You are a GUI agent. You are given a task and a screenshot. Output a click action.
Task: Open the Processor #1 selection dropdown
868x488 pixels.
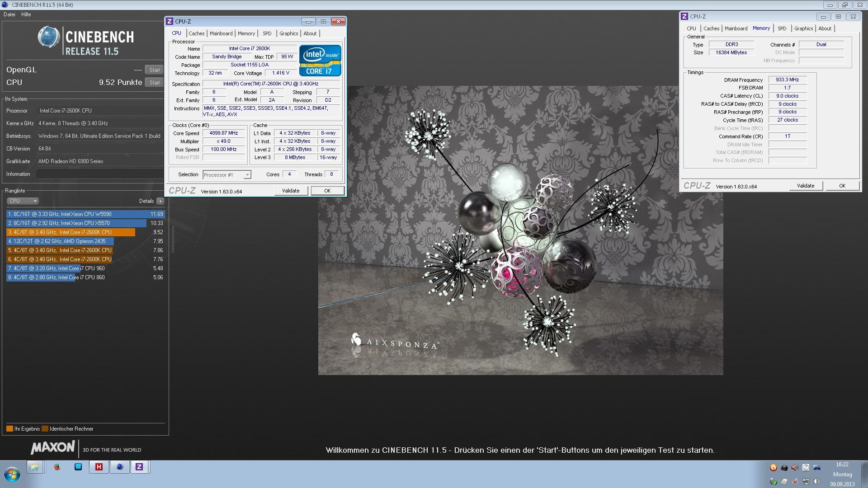pos(227,175)
